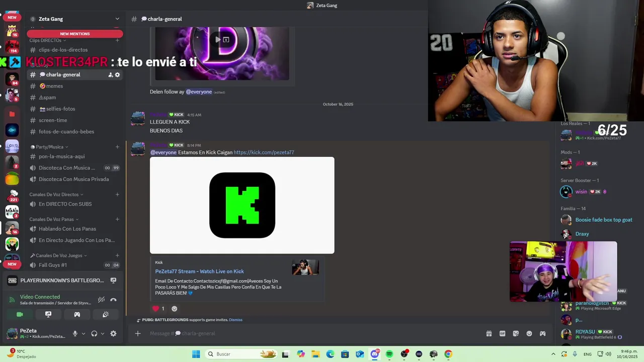This screenshot has width=644, height=362.
Task: Collapse the Clips DIRECTOs category
Action: tap(47, 40)
